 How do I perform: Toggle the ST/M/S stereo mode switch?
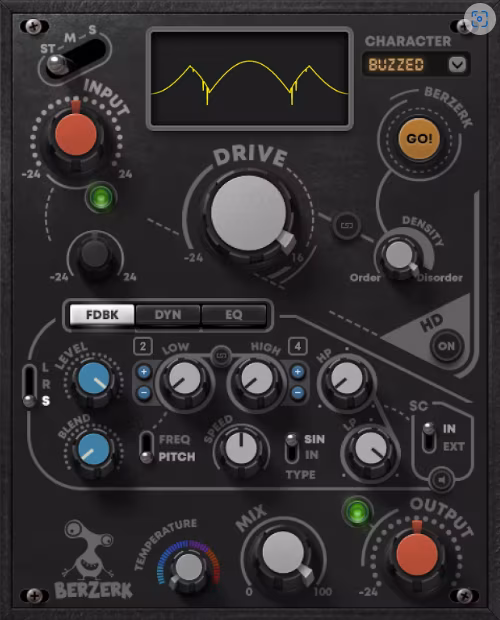click(75, 59)
